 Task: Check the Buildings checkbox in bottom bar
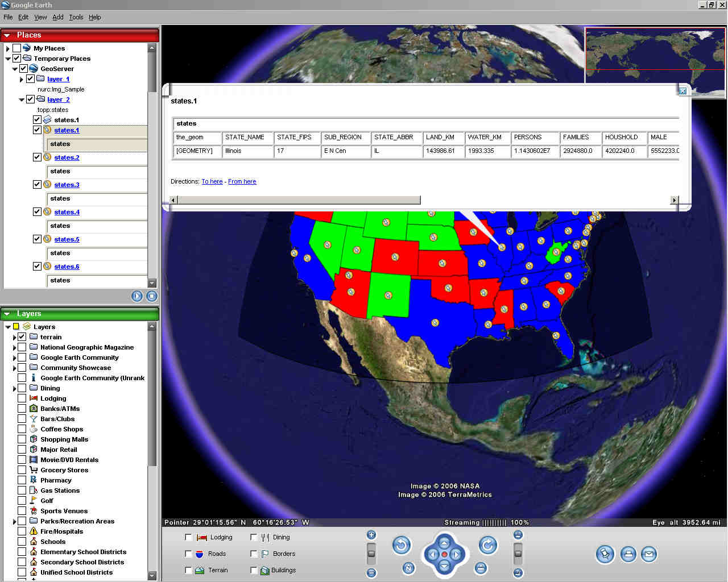click(254, 570)
